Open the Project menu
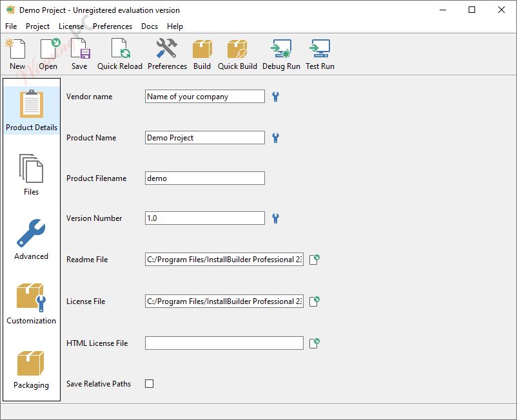This screenshot has height=420, width=517. [37, 26]
